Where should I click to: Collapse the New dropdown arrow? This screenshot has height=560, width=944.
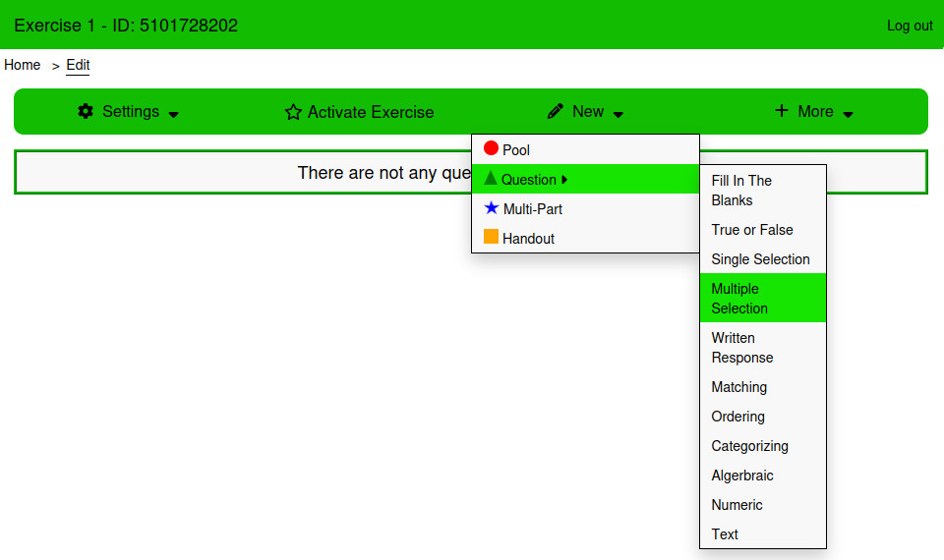(x=619, y=114)
